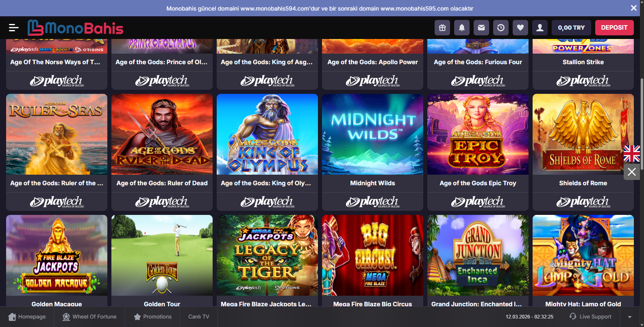Open the favorites heart icon
644x327 pixels.
520,28
